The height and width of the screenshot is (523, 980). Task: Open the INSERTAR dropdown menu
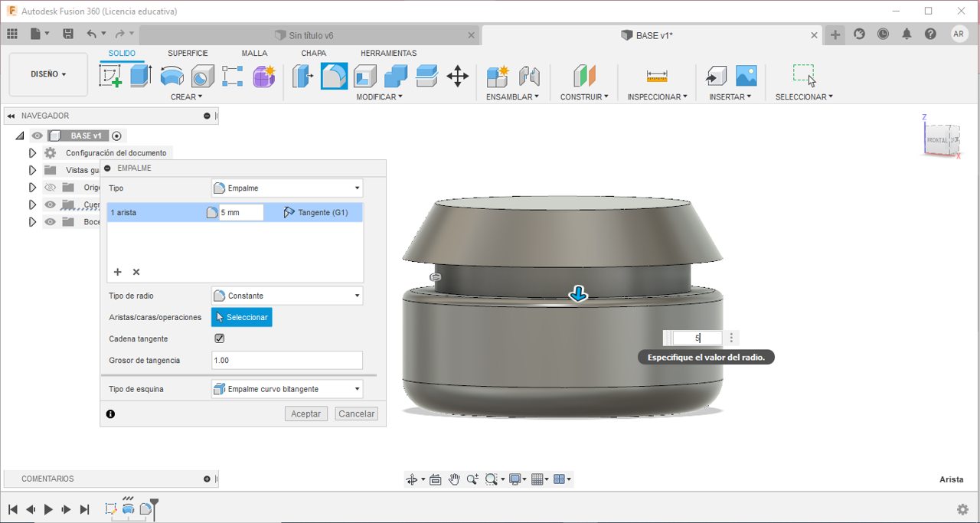click(731, 97)
